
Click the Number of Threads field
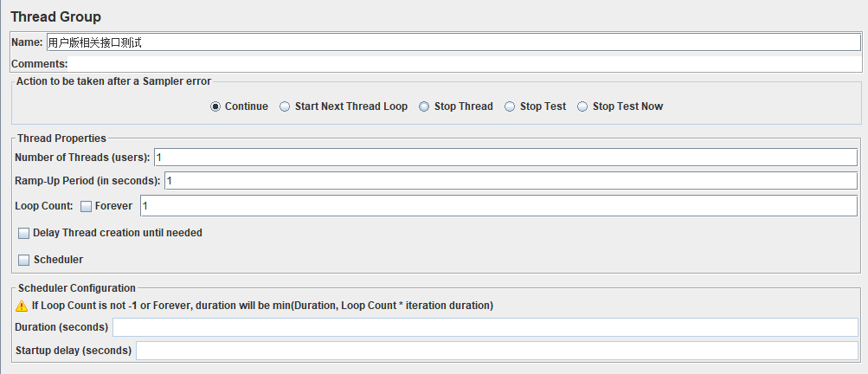[506, 158]
